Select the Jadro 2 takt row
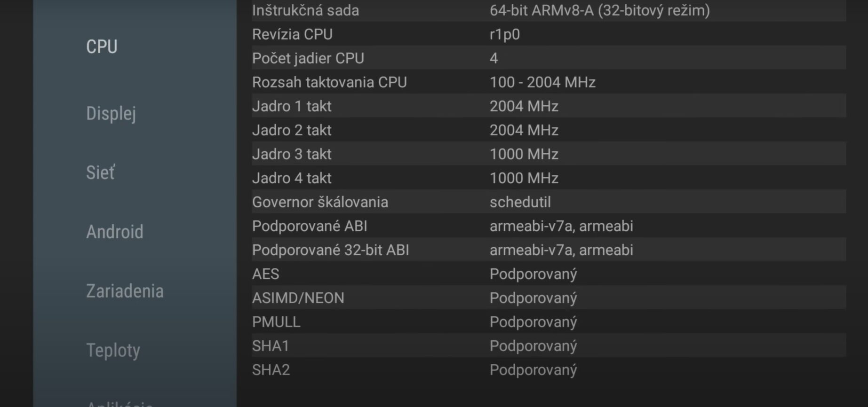Image resolution: width=868 pixels, height=407 pixels. pos(549,130)
